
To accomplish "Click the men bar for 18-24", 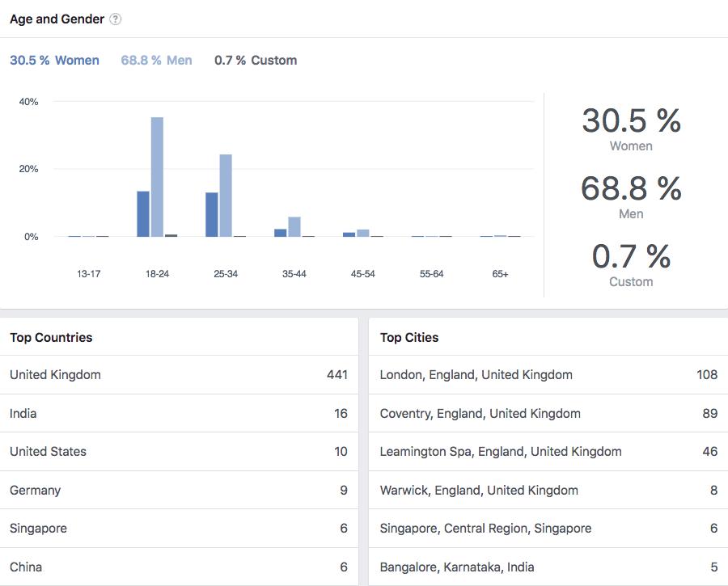I will pos(157,177).
